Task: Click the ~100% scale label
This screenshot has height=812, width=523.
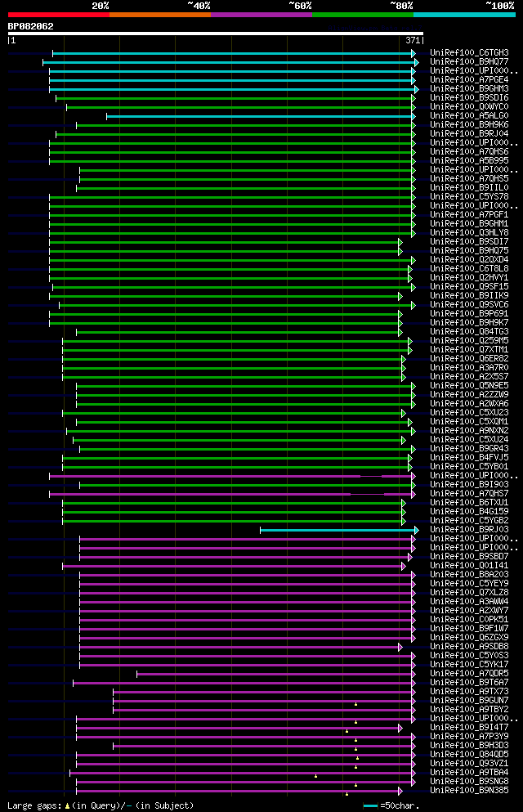Action: pyautogui.click(x=500, y=6)
